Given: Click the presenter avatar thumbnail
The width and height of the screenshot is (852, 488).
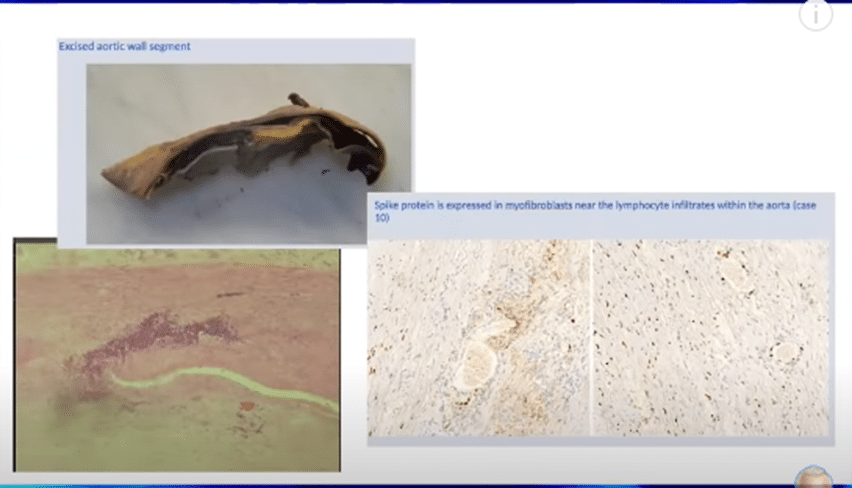Looking at the screenshot, I should pyautogui.click(x=813, y=477).
